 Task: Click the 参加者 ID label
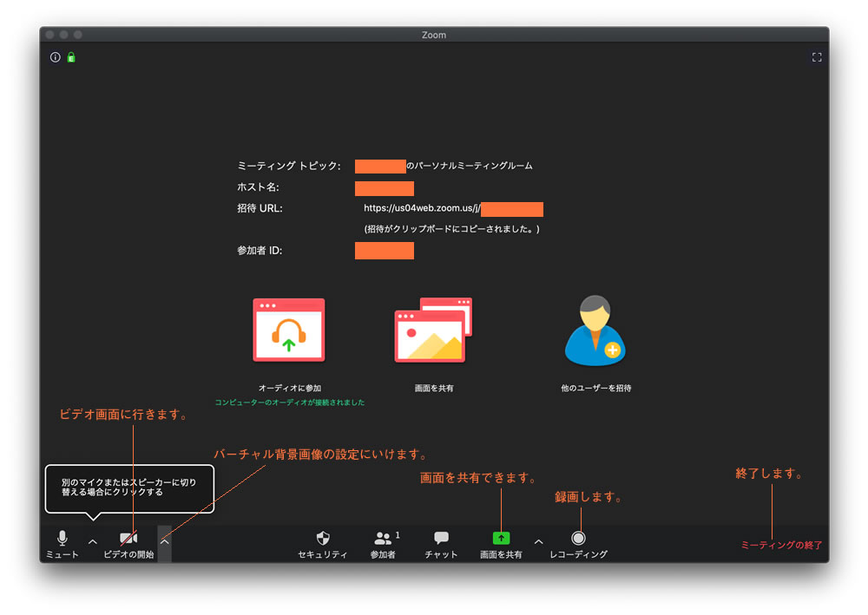[x=260, y=251]
